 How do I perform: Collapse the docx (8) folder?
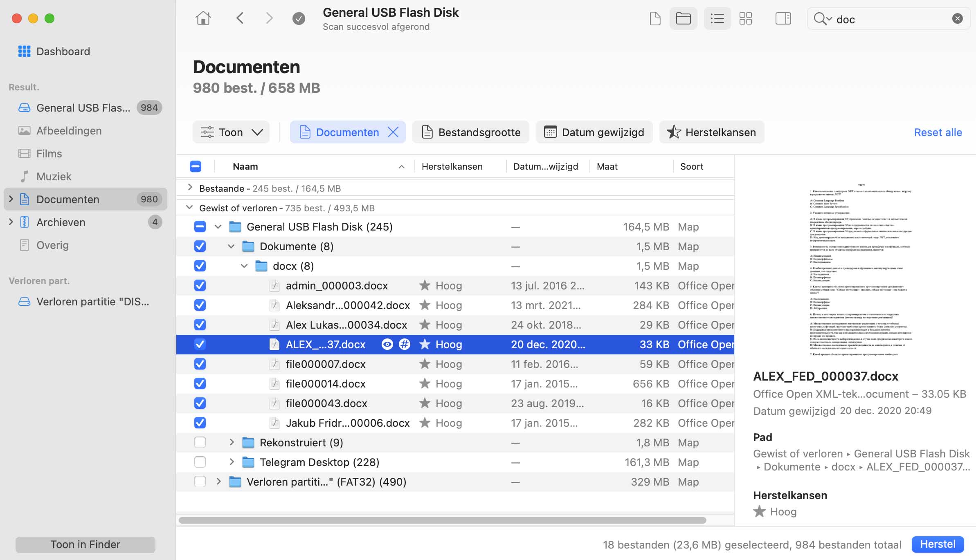click(244, 266)
